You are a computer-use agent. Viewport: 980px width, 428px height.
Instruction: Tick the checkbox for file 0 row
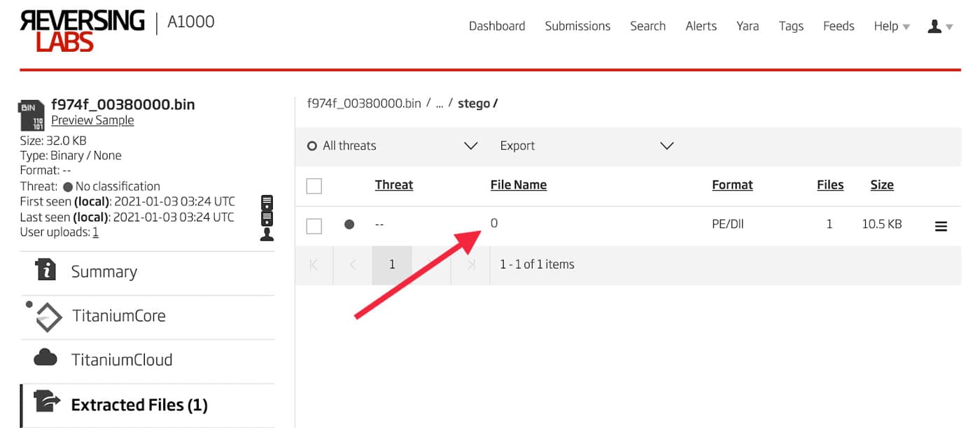point(314,226)
